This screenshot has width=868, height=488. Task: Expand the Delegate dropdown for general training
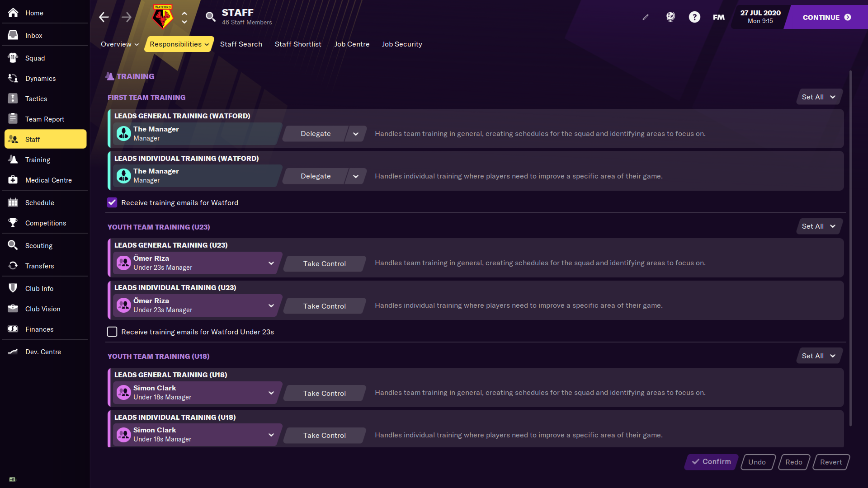coord(356,134)
